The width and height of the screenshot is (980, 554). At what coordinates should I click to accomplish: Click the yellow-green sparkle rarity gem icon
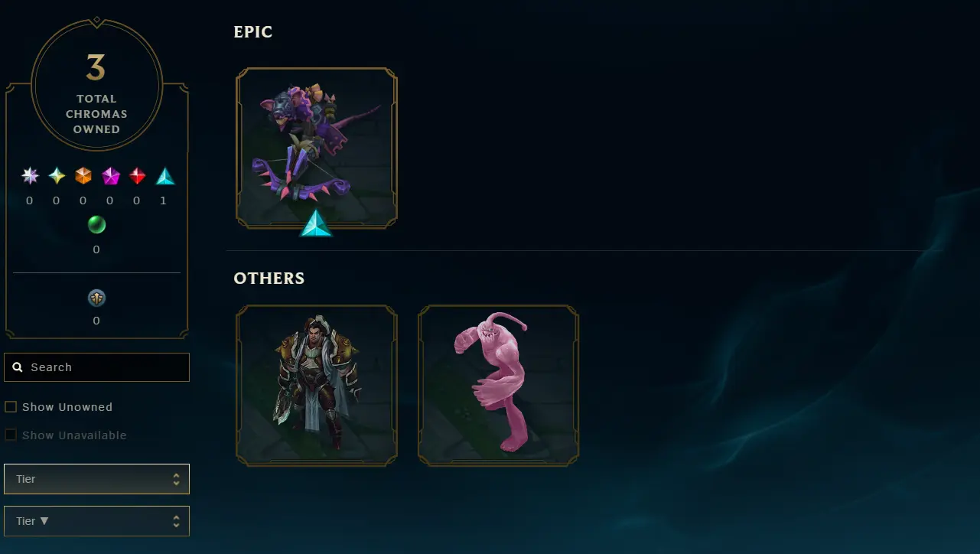click(x=57, y=176)
